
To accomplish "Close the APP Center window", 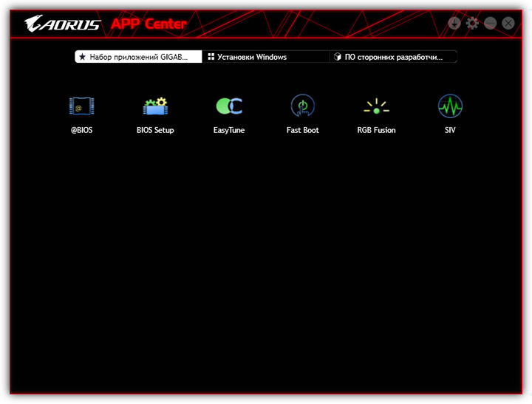I will click(508, 24).
